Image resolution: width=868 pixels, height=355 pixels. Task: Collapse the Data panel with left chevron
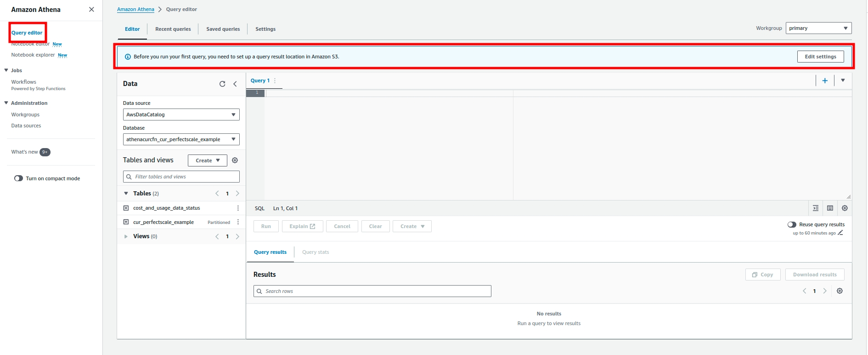(x=235, y=84)
